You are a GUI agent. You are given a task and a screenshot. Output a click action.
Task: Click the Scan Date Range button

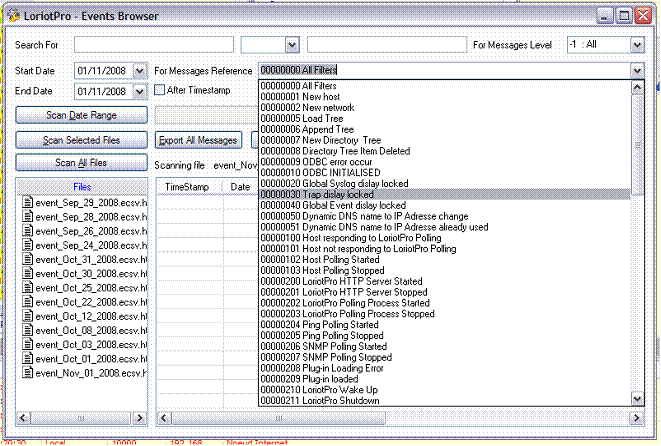pos(81,115)
